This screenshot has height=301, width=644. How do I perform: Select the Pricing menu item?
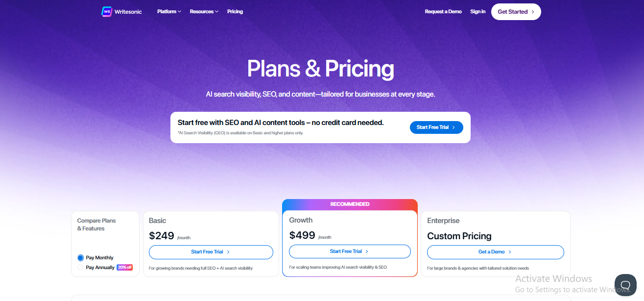pos(235,11)
